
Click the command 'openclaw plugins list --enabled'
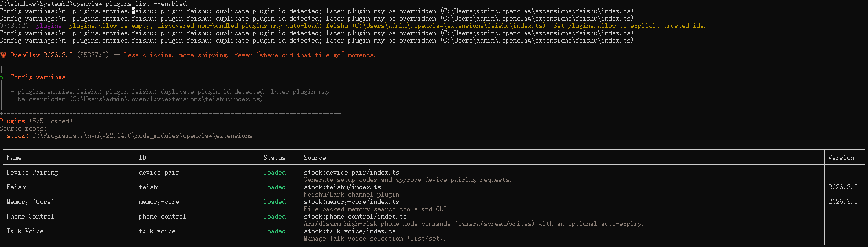pos(130,4)
